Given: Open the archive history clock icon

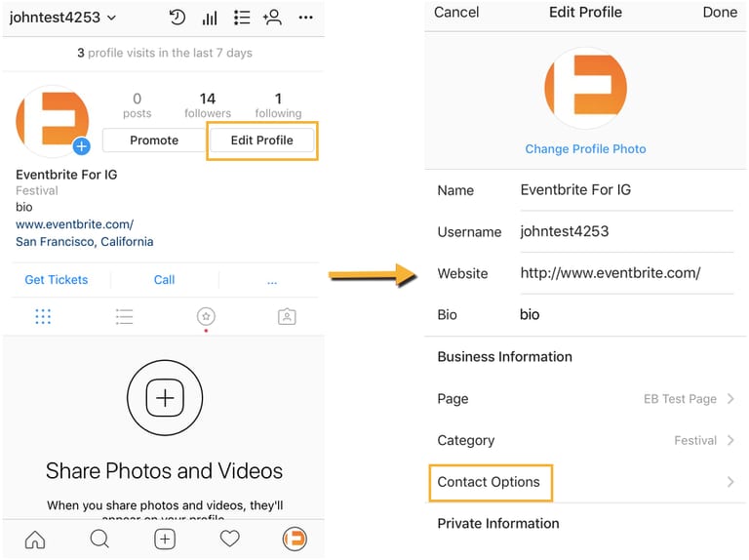Looking at the screenshot, I should pos(177,18).
